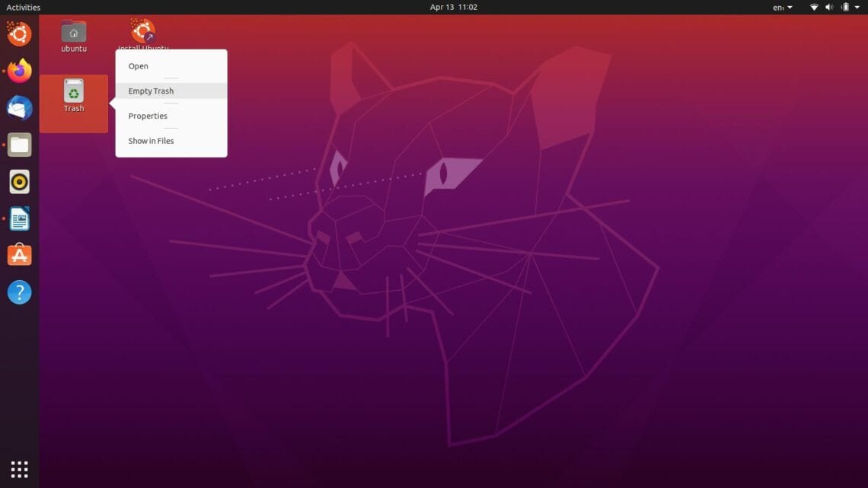Open the Help application
Viewport: 868px width, 488px height.
tap(18, 292)
